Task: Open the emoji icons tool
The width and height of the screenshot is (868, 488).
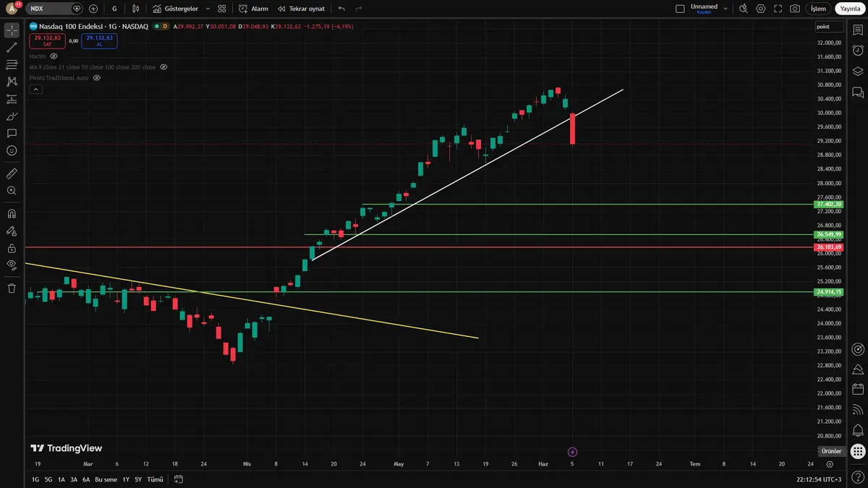Action: [x=12, y=150]
